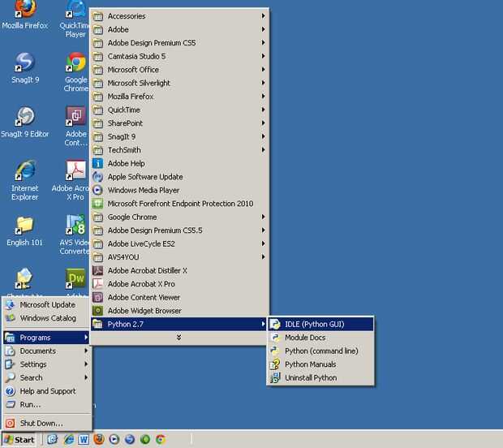The height and width of the screenshot is (448, 503).
Task: Expand the Camtasia Studio 5 folder
Action: (179, 56)
